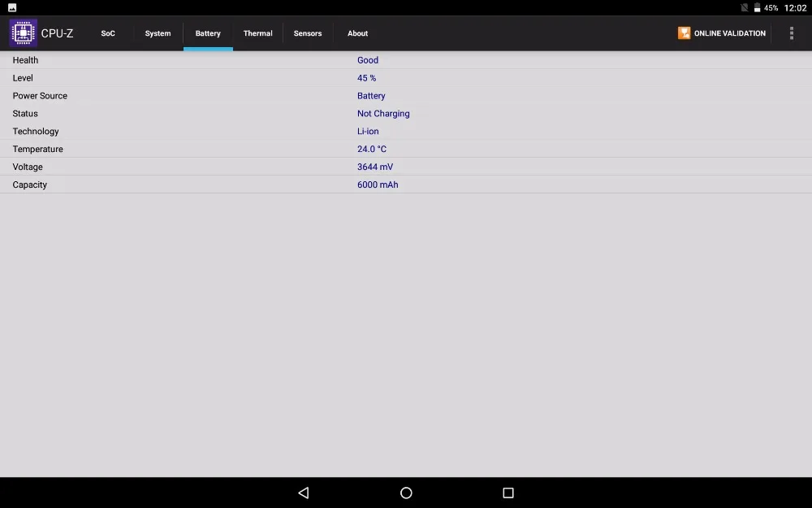Select the Health row label
Image resolution: width=812 pixels, height=508 pixels.
click(x=25, y=60)
